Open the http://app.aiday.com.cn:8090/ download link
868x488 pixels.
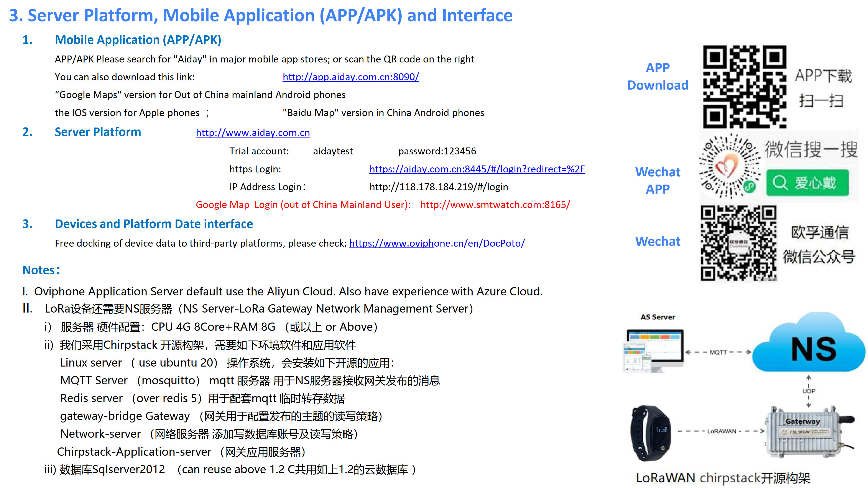(x=351, y=77)
